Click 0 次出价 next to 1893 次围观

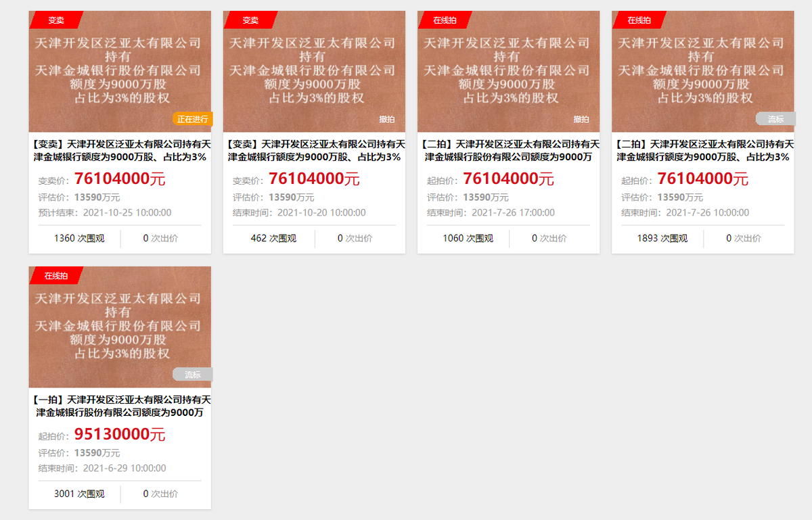click(x=743, y=238)
